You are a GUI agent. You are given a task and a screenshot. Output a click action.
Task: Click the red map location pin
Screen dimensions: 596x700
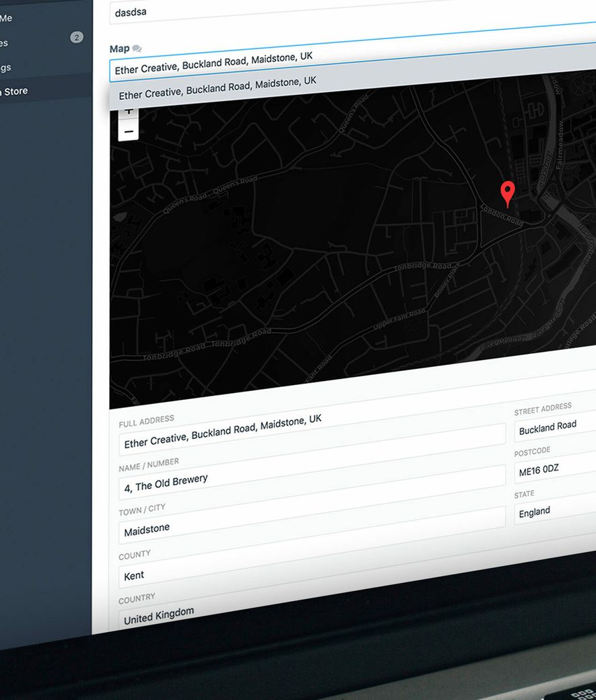tap(508, 193)
